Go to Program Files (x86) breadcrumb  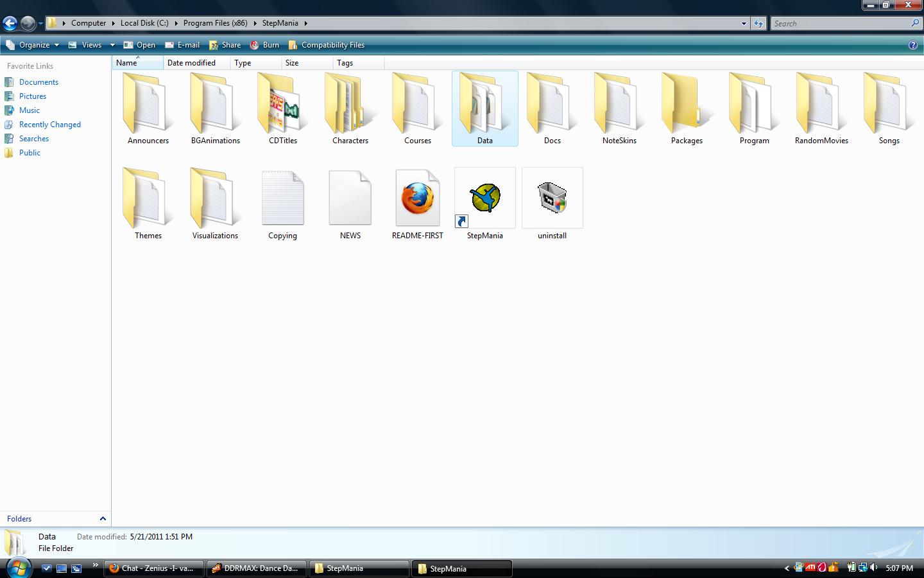pyautogui.click(x=215, y=23)
